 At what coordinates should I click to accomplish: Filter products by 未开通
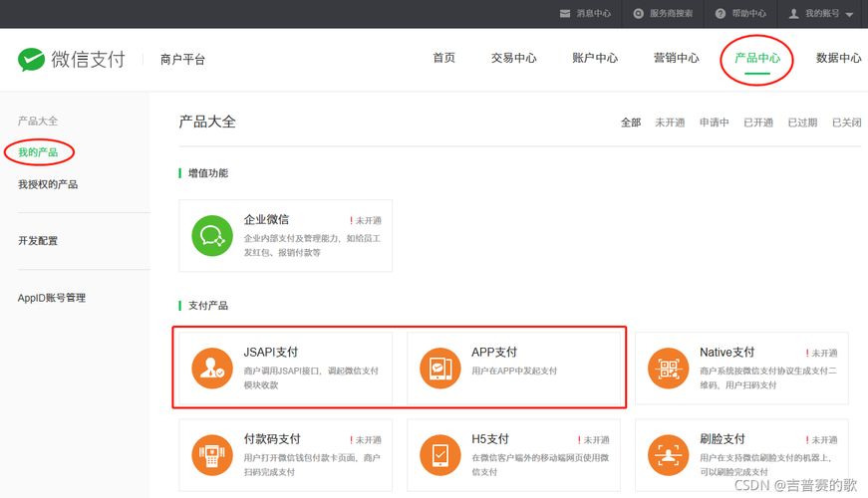(x=670, y=123)
